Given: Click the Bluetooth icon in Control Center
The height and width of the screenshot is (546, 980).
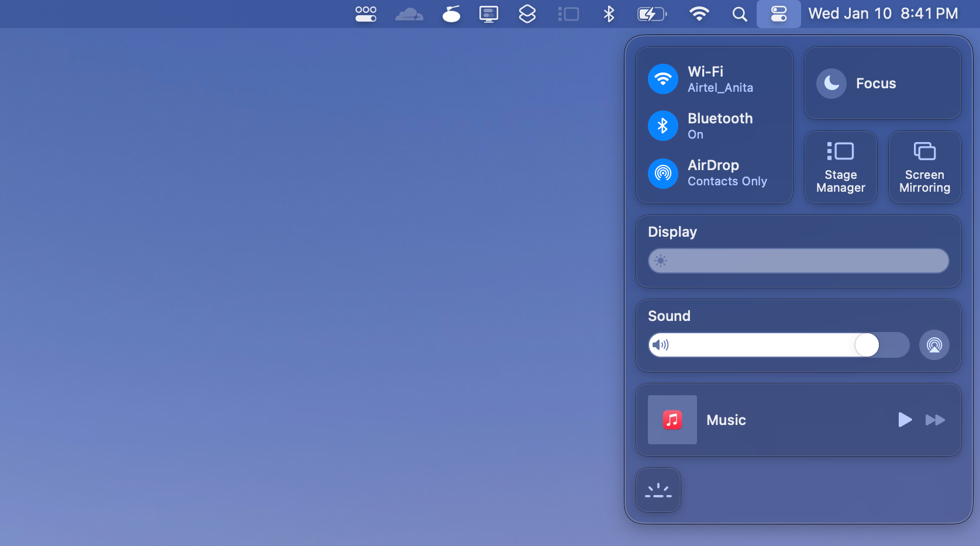Looking at the screenshot, I should [663, 126].
